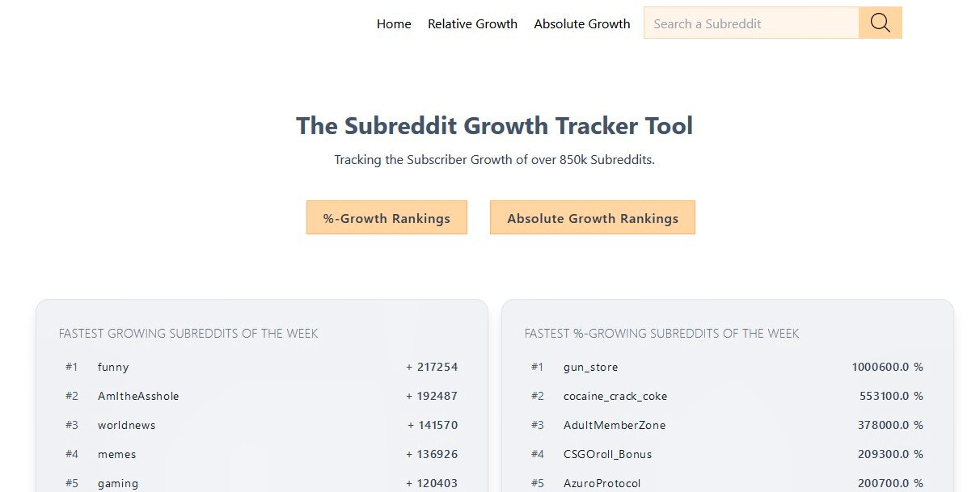Open the funny subreddit entry
This screenshot has width=980, height=492.
(113, 367)
